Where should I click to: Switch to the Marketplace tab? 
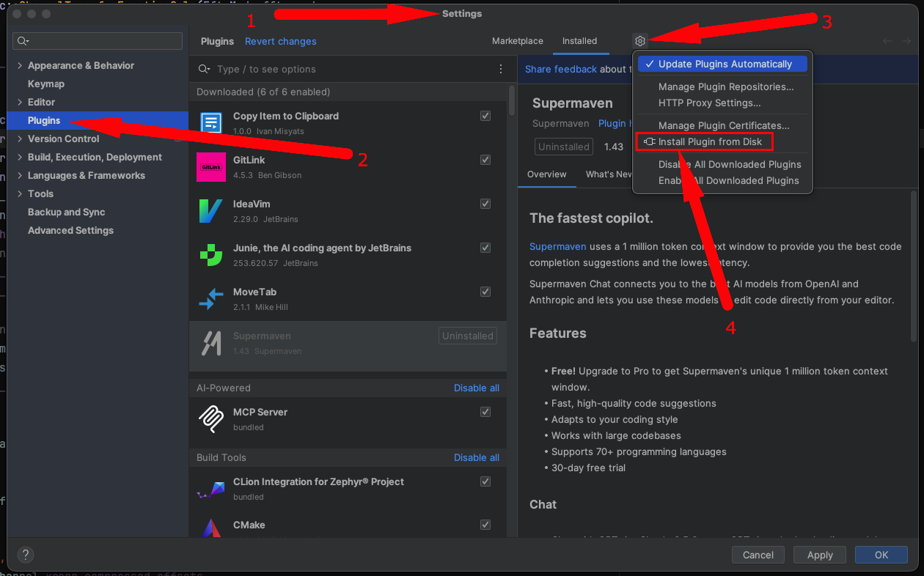[x=517, y=41]
